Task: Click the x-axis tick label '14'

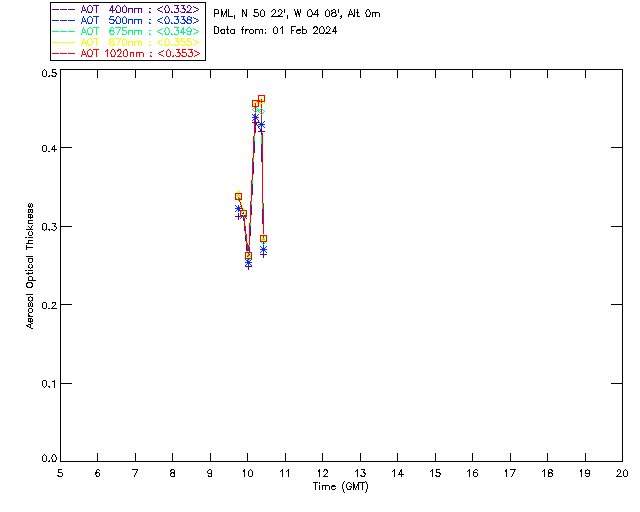Action: (x=398, y=473)
